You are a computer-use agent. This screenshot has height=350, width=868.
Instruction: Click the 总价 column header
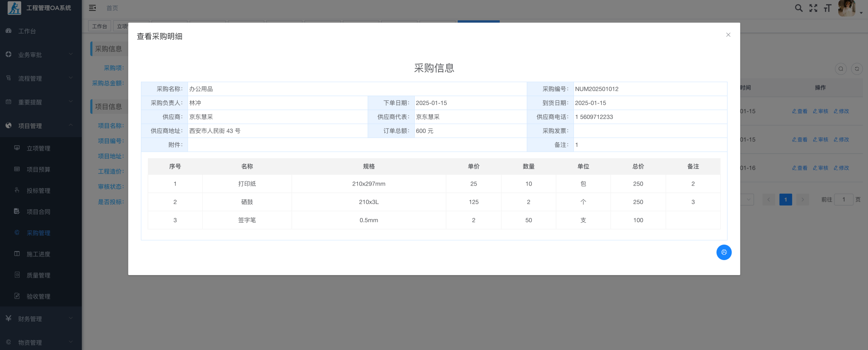tap(638, 166)
